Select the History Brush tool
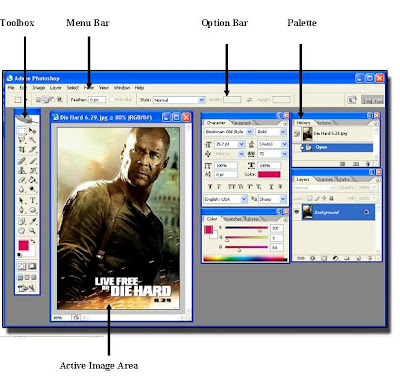The image size is (400, 377). [x=32, y=170]
